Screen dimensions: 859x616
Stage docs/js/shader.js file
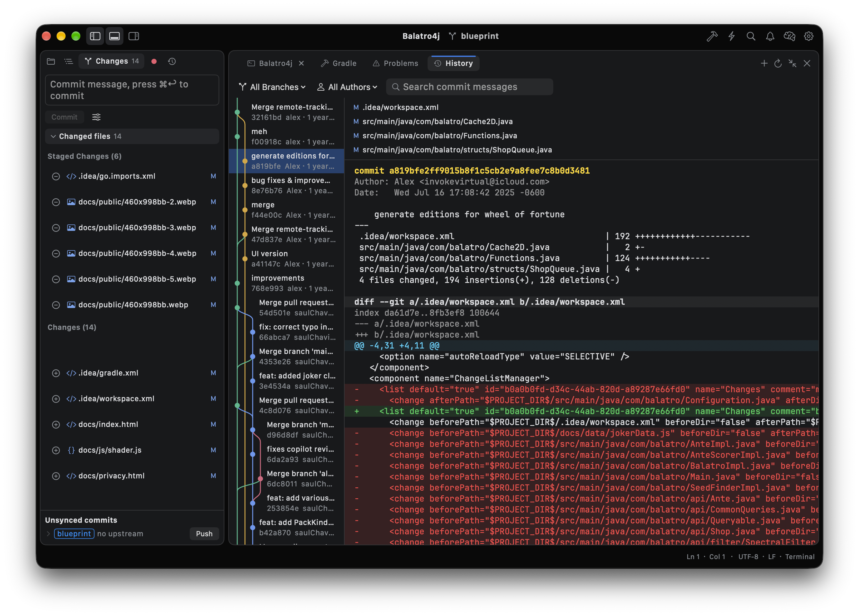(56, 450)
